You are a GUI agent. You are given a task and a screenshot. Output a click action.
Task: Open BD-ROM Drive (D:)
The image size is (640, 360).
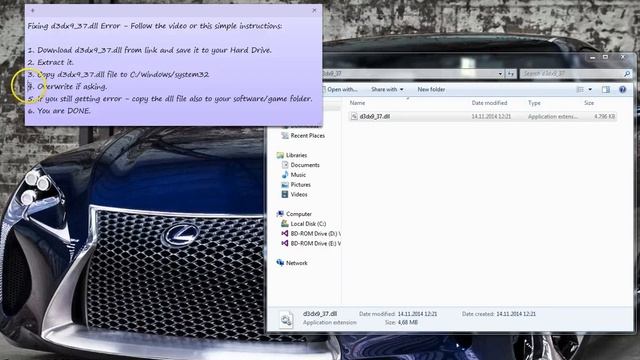coord(316,233)
